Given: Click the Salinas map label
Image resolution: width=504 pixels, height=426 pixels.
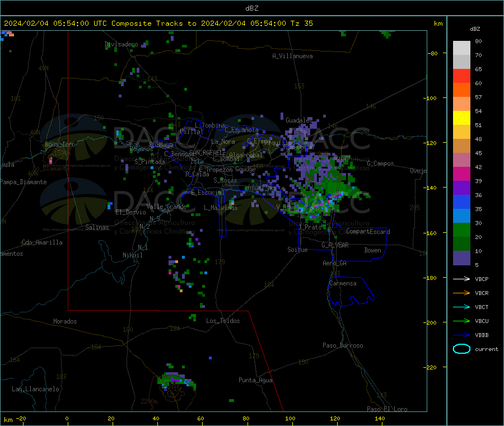Looking at the screenshot, I should click(97, 227).
